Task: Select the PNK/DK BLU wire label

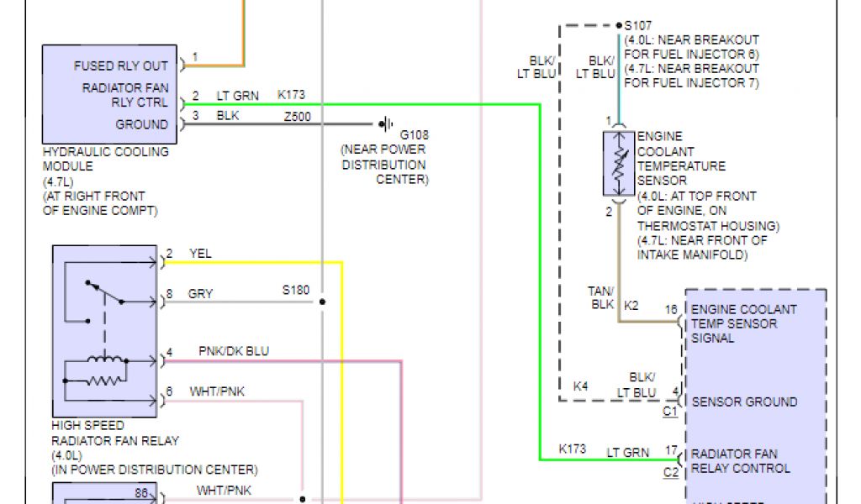Action: click(x=234, y=350)
